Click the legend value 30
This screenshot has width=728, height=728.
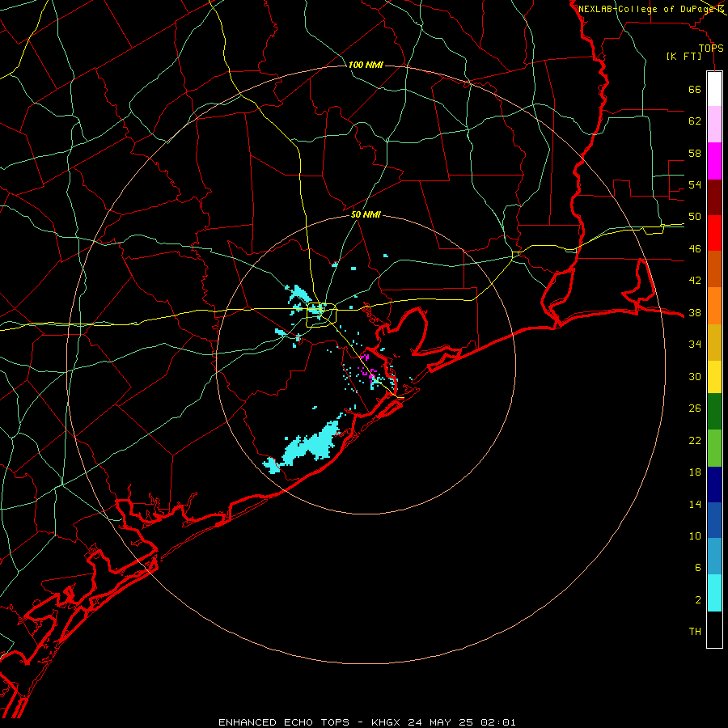pyautogui.click(x=695, y=376)
